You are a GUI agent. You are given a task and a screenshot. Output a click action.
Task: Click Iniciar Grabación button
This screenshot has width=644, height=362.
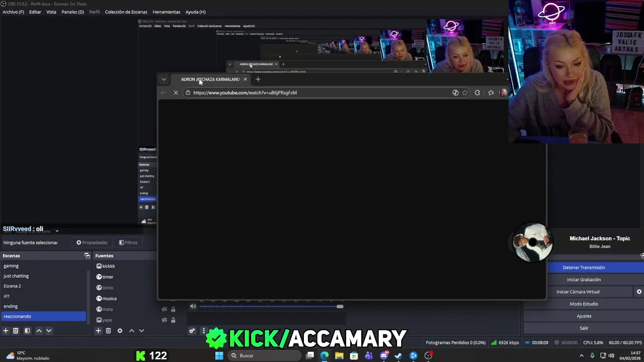tap(584, 280)
